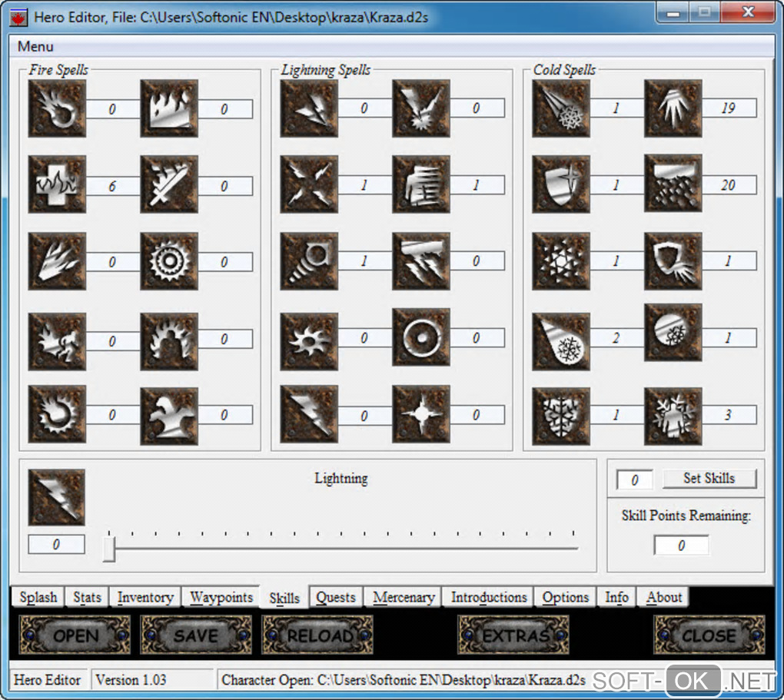Click the SAVE button
The height and width of the screenshot is (700, 784).
[196, 635]
